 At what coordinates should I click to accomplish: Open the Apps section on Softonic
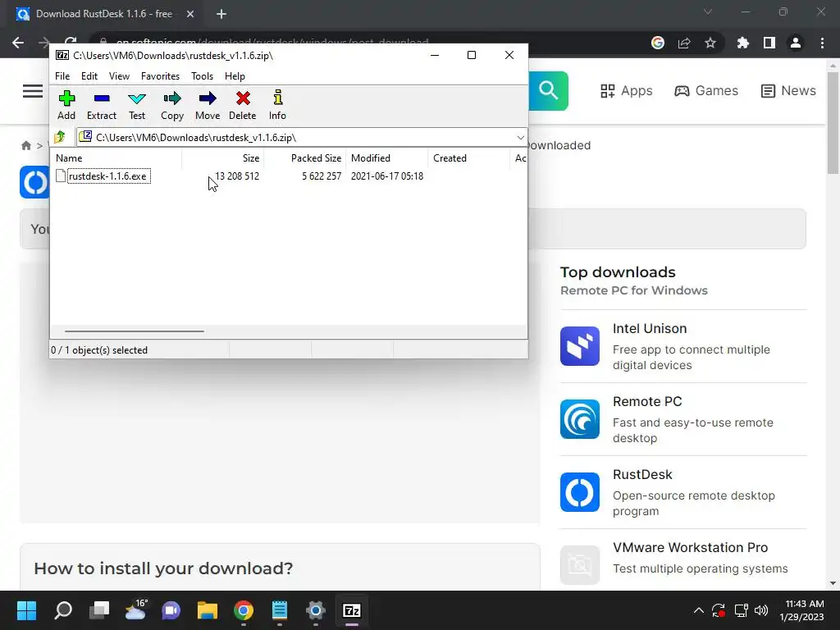[x=626, y=90]
